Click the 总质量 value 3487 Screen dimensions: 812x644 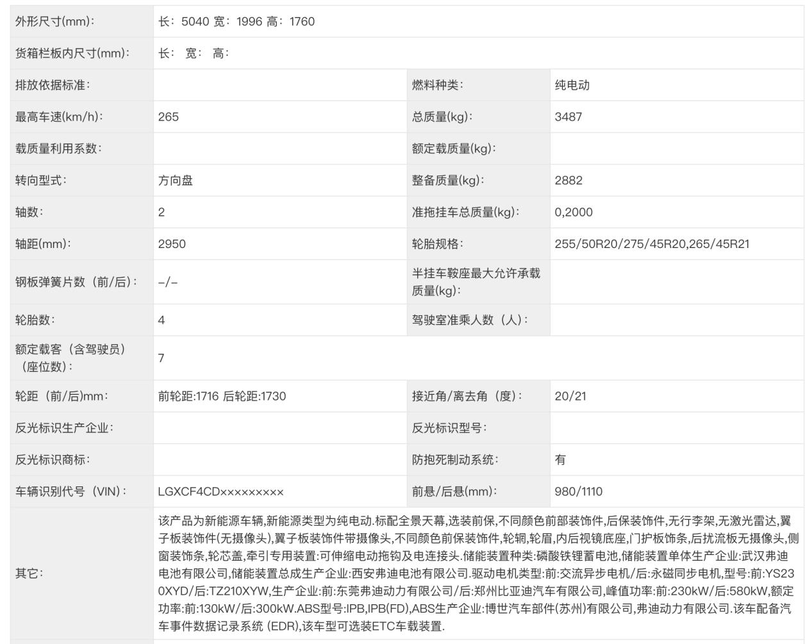click(568, 117)
